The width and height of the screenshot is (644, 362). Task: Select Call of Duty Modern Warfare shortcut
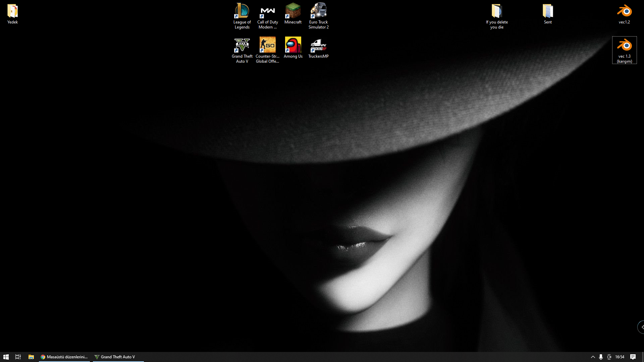(267, 16)
